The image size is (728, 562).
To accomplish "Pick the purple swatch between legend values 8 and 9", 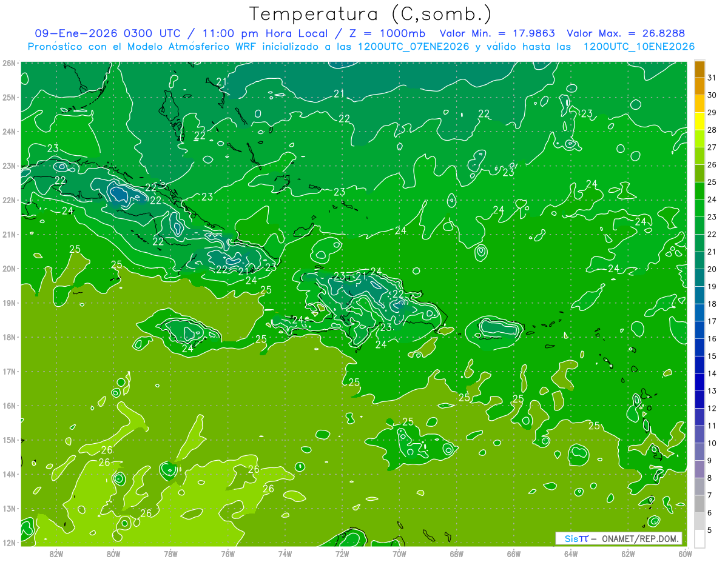I will coord(699,469).
